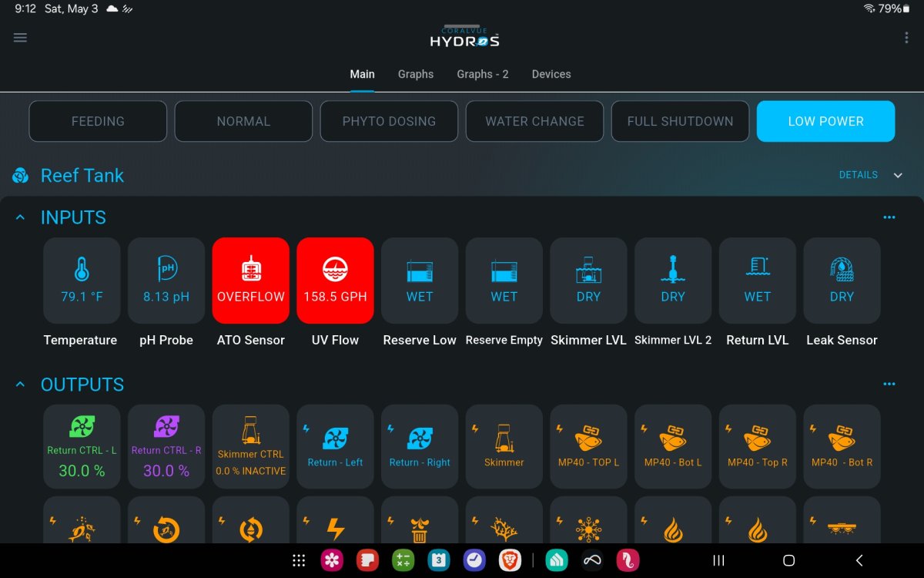
Task: Expand the Reef Tank details chevron
Action: click(898, 176)
